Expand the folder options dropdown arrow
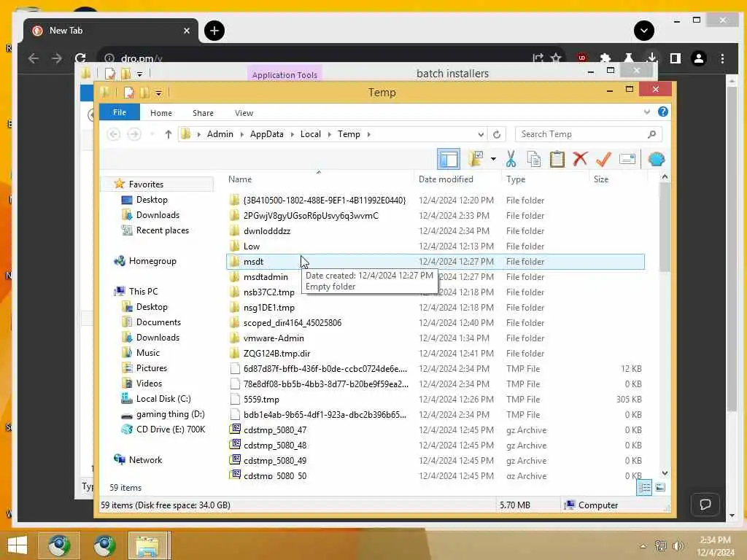 (x=493, y=159)
